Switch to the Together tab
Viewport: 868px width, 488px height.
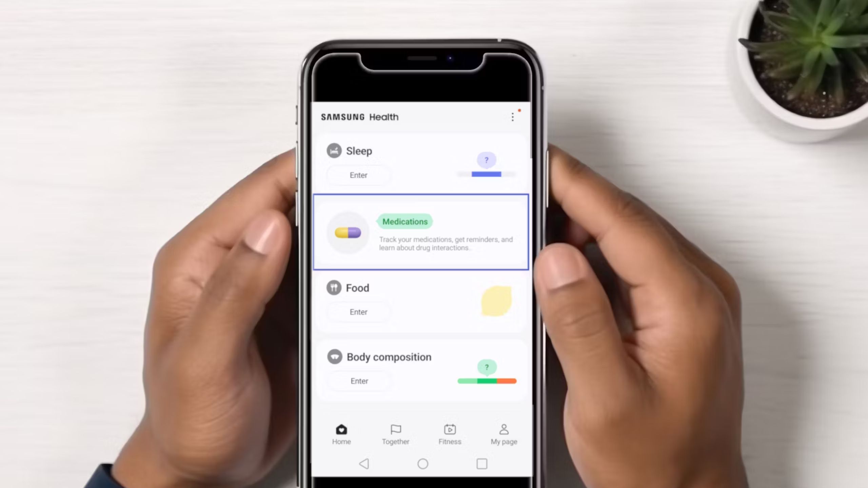click(x=395, y=434)
